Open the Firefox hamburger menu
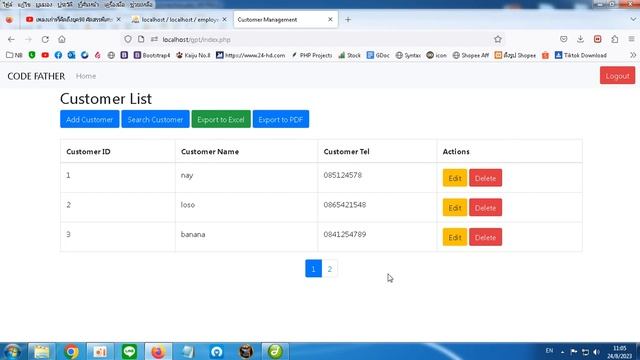Image resolution: width=640 pixels, height=360 pixels. pyautogui.click(x=631, y=39)
